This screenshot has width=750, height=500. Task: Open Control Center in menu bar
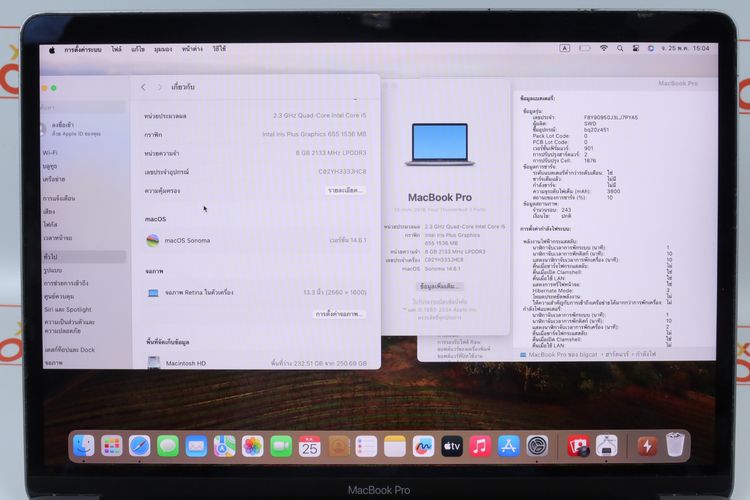tap(636, 48)
